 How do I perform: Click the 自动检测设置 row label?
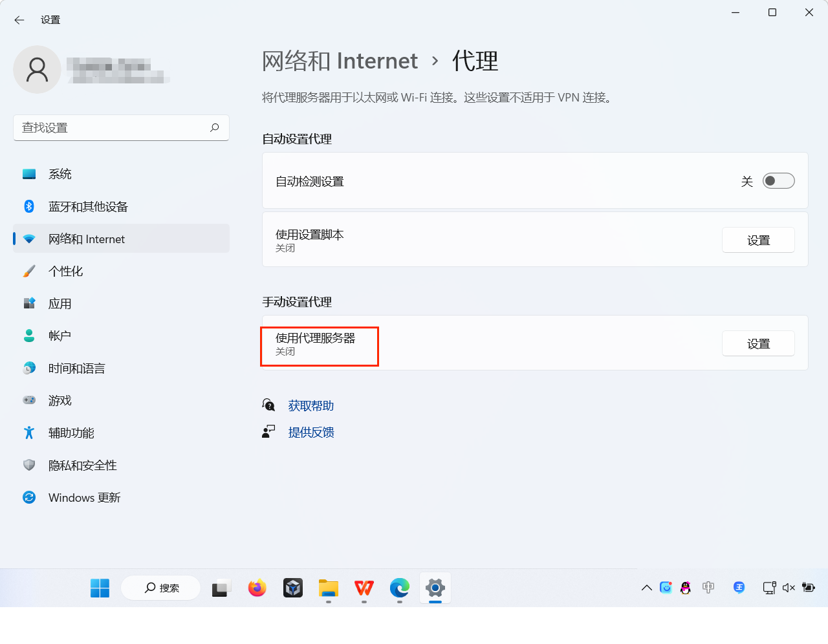(x=310, y=182)
